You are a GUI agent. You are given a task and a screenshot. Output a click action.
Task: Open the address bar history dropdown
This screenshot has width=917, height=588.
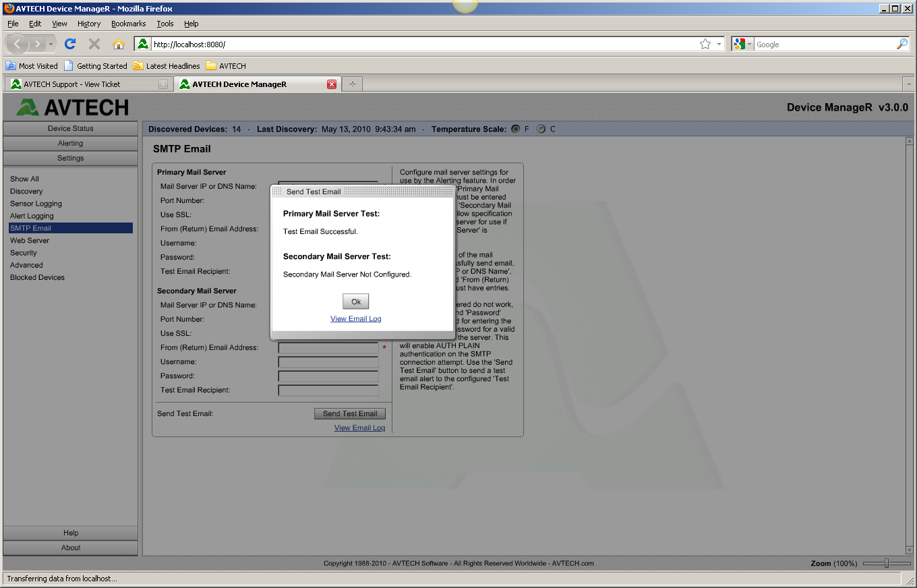pos(719,44)
